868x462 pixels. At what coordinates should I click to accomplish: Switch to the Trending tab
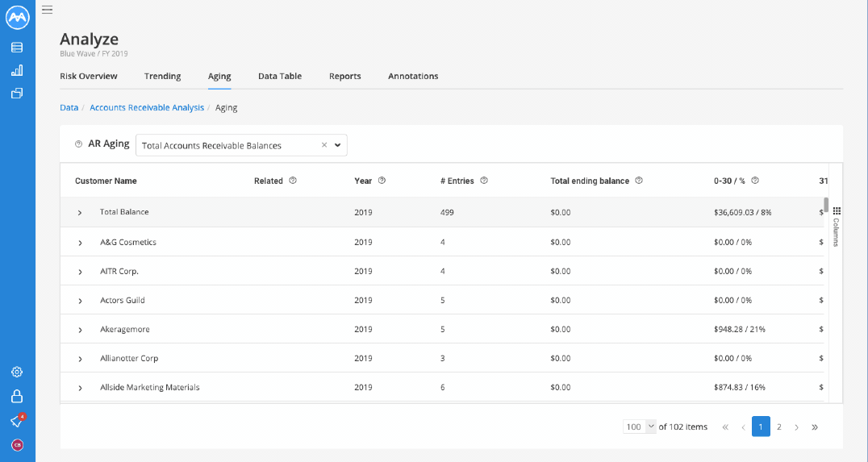(x=162, y=77)
